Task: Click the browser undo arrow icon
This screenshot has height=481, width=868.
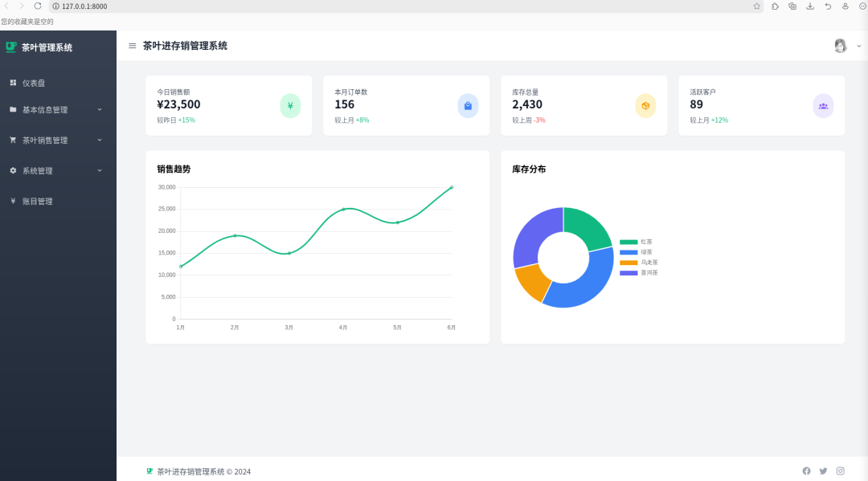Action: (828, 6)
